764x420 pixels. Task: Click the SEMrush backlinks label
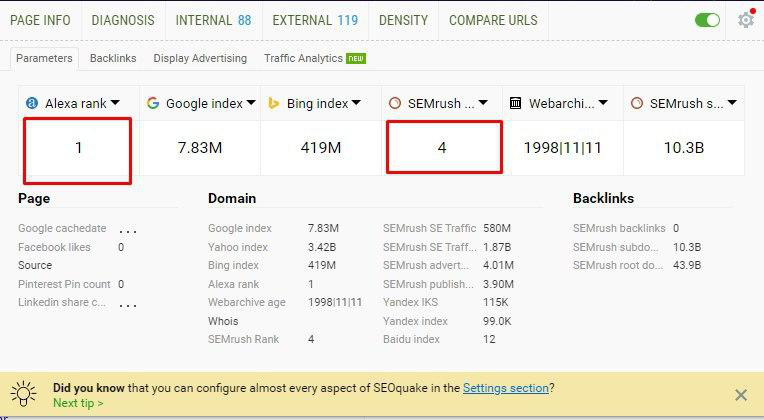pos(619,228)
